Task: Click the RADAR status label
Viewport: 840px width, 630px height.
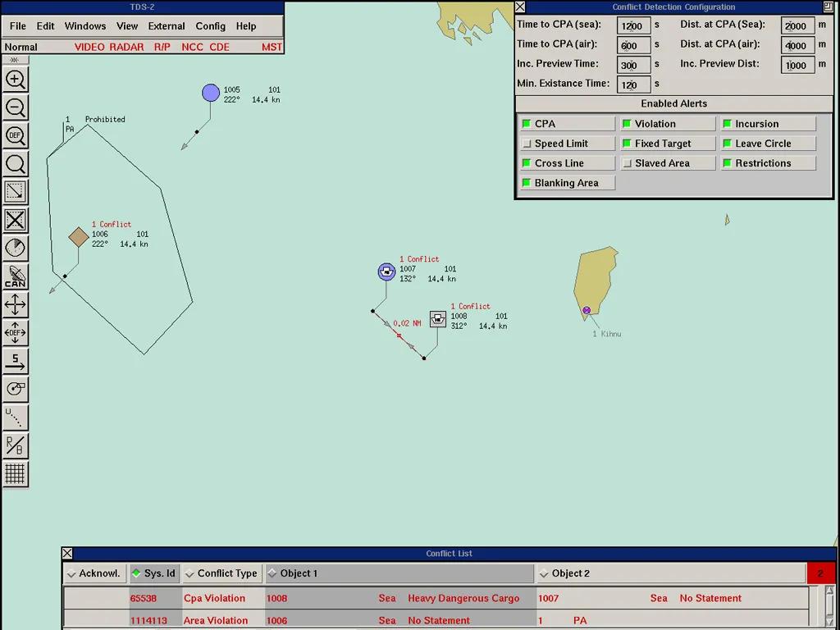Action: click(126, 48)
